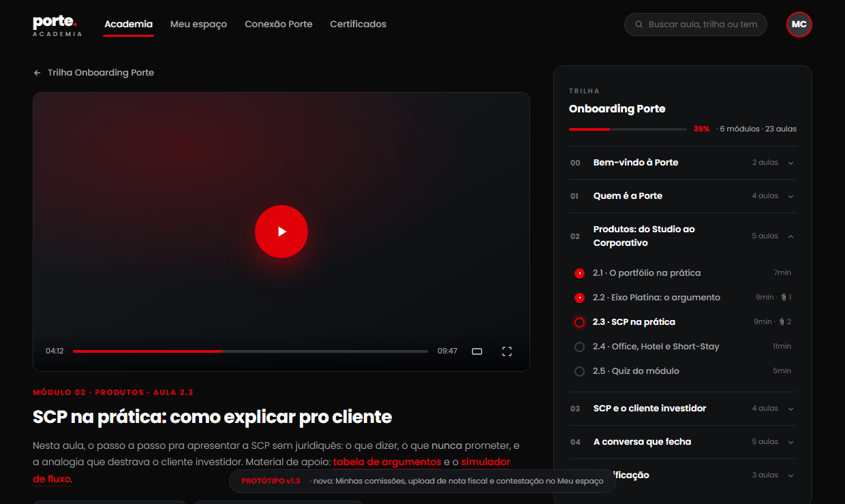Click the 09:47 video duration label
The height and width of the screenshot is (504, 845).
tap(447, 351)
